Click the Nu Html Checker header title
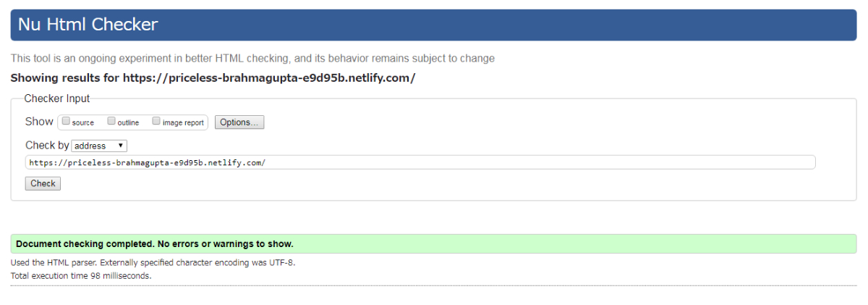The width and height of the screenshot is (868, 305). (88, 25)
